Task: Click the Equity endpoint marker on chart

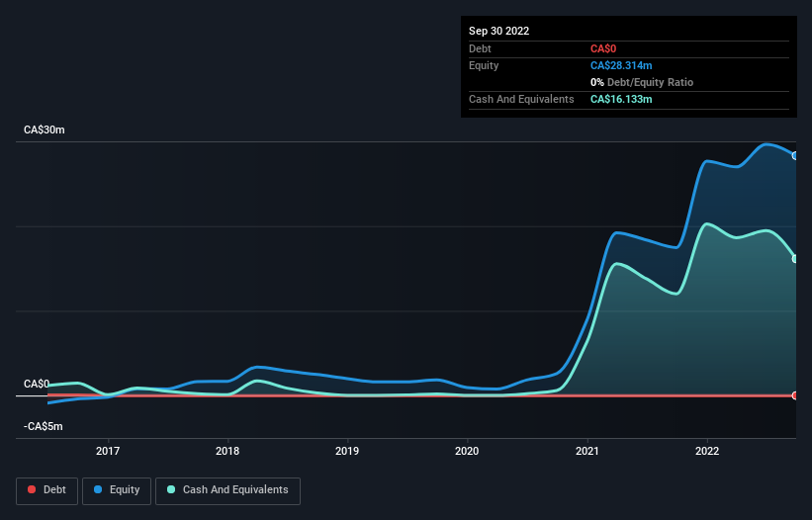Action: [795, 156]
